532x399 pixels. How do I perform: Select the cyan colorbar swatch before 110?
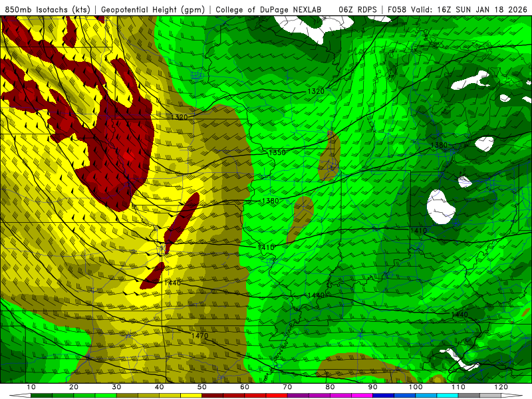[x=448, y=396]
